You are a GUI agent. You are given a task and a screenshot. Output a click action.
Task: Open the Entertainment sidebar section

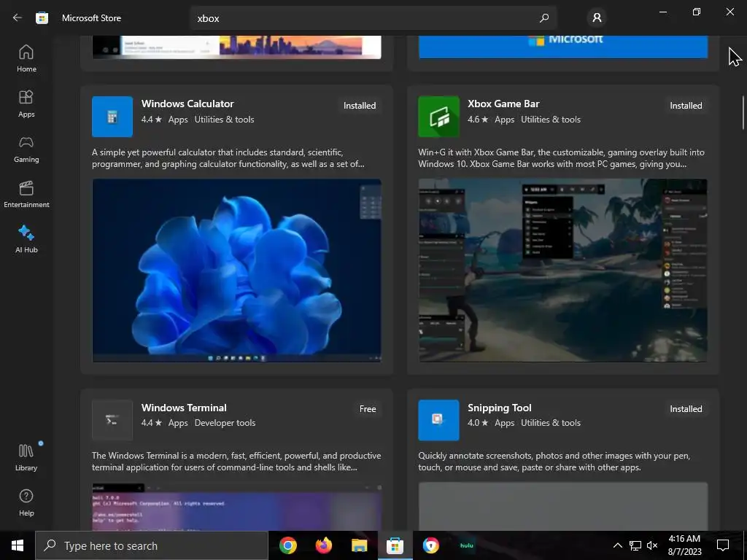26,194
